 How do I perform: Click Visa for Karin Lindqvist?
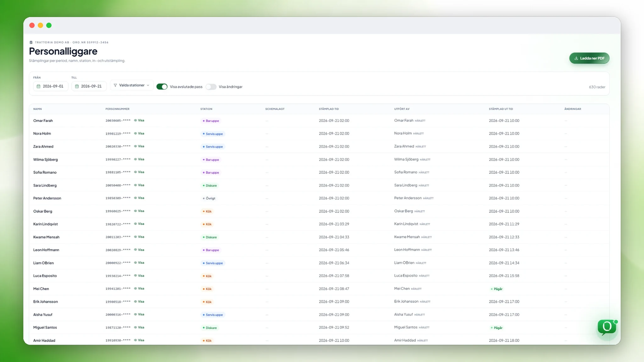[x=139, y=224]
